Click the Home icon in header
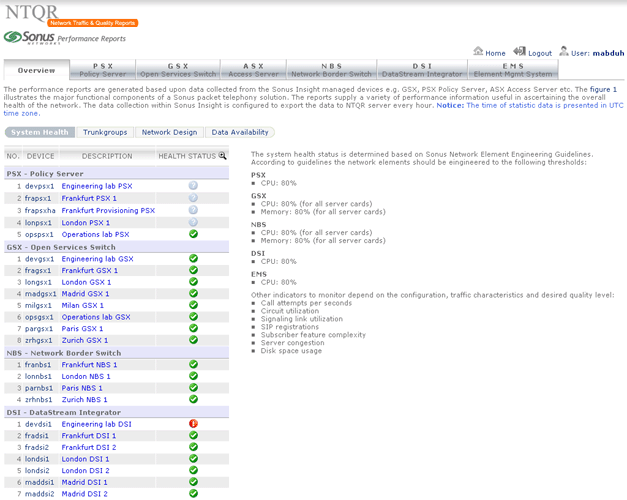627x500 pixels. point(477,52)
